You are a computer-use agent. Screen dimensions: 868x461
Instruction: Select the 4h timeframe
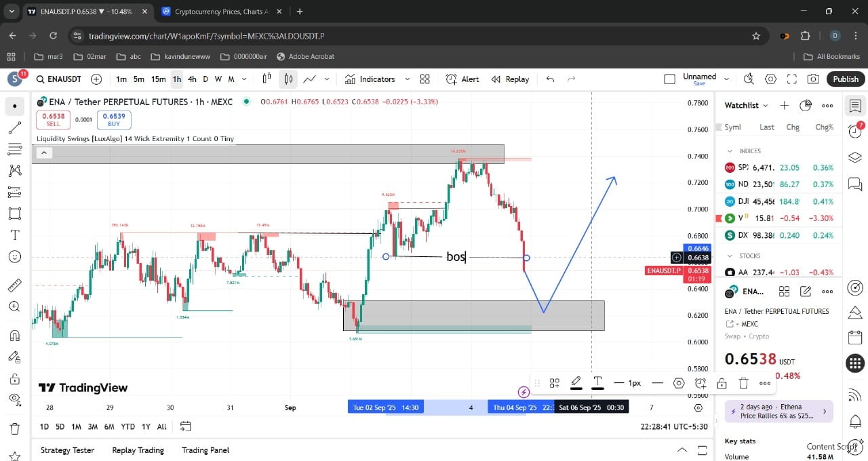click(193, 79)
